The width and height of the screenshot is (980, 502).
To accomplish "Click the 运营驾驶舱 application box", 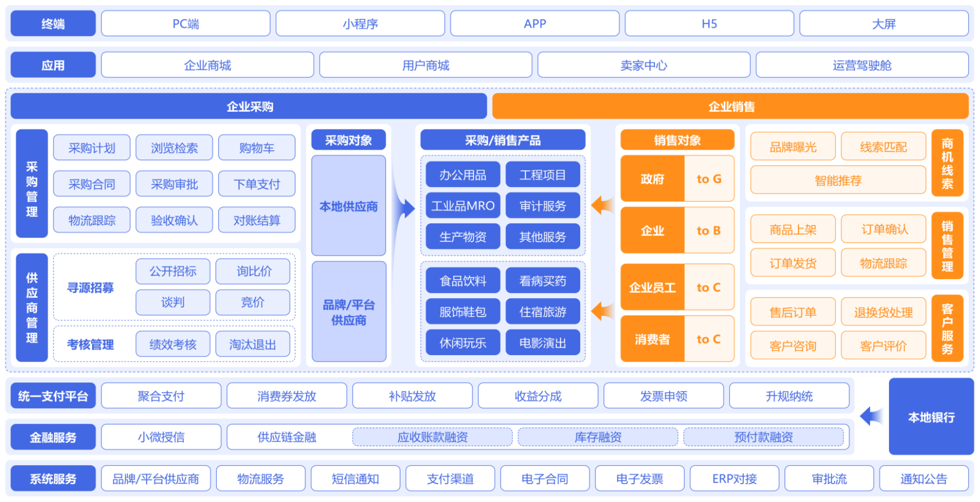I will point(862,66).
